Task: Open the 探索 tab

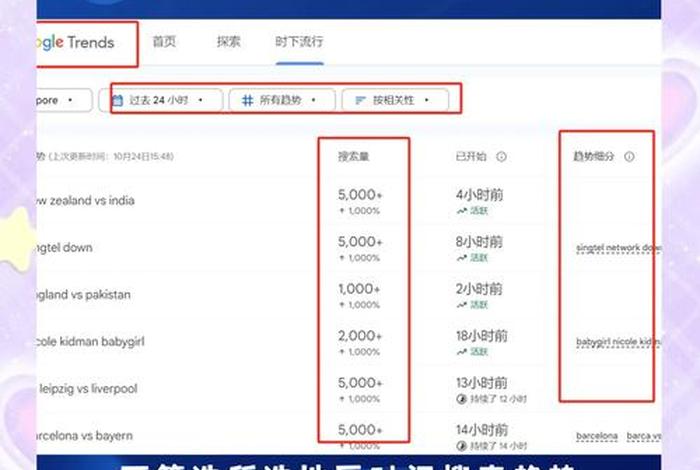Action: (229, 42)
